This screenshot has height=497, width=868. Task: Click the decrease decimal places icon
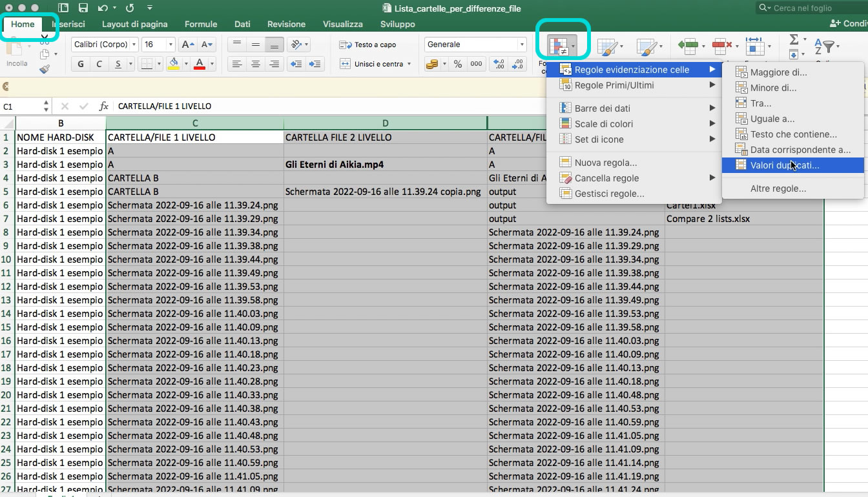[x=518, y=64]
